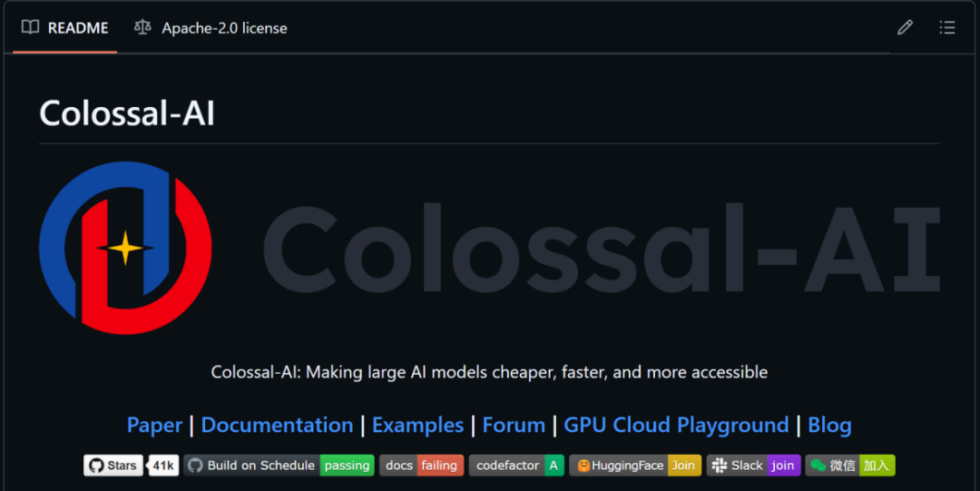This screenshot has height=491, width=980.
Task: Open the Documentation link
Action: pos(277,426)
